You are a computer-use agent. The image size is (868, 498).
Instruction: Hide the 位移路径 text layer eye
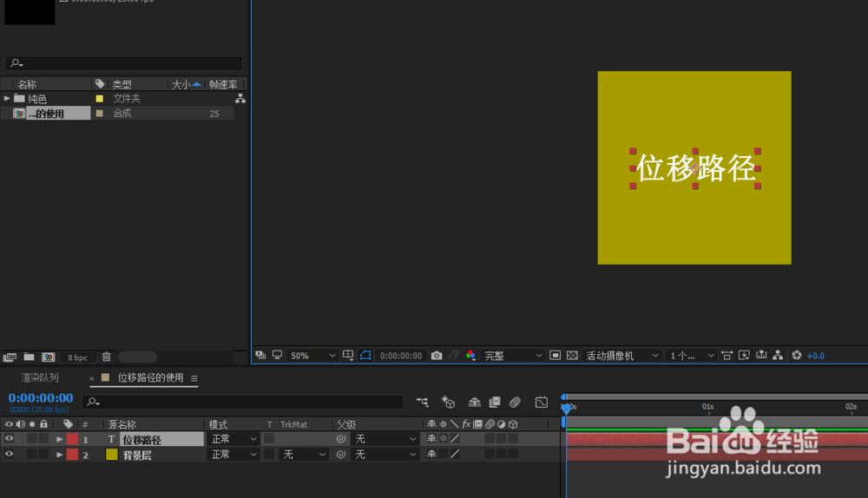9,439
